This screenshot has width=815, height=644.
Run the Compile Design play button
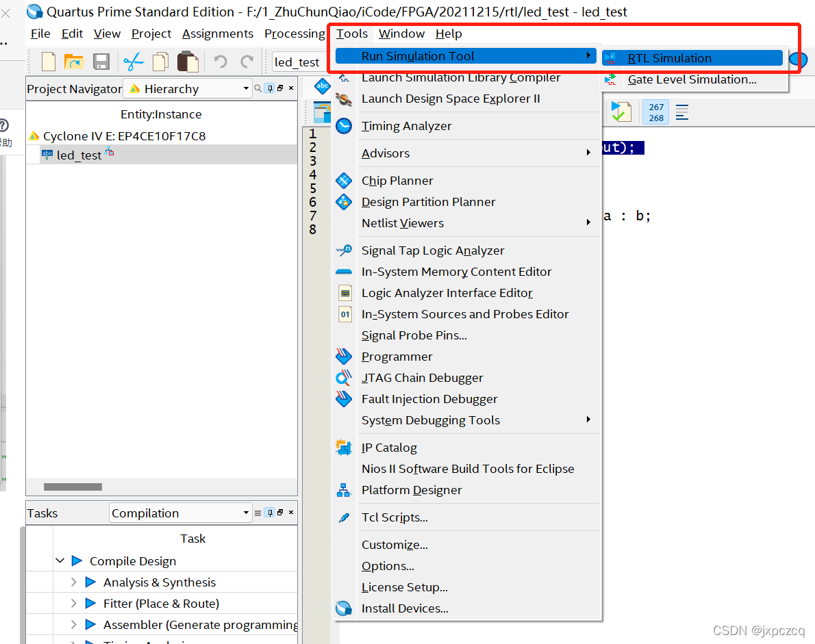(77, 561)
